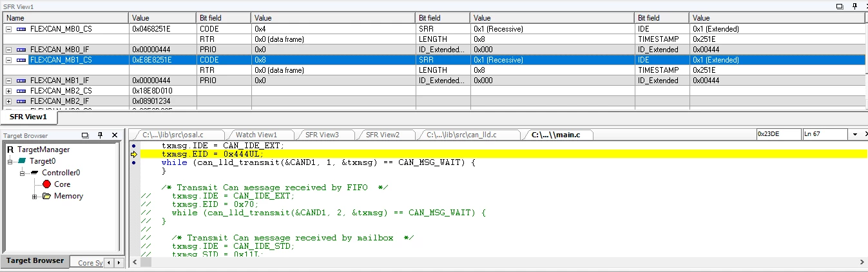Screen dimensions: 868x272
Task: Click the register icon beside FLEXCAN_MB0_CS
Action: click(21, 29)
